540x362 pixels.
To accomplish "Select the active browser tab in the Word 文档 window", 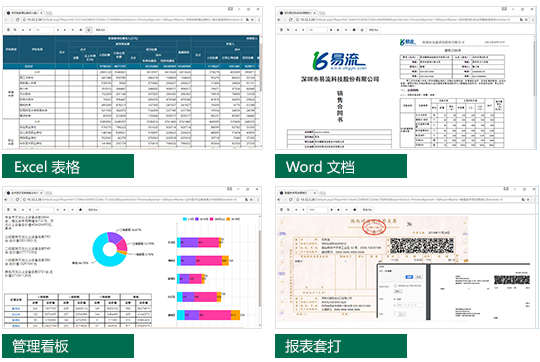I will pyautogui.click(x=298, y=13).
